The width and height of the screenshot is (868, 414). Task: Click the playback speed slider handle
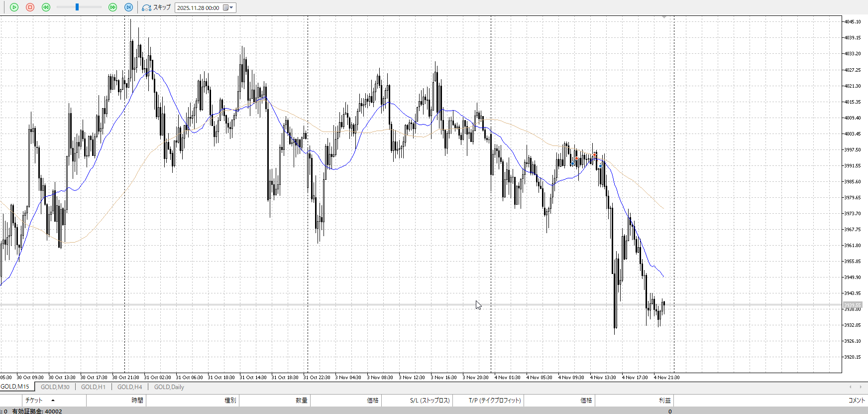pos(77,7)
